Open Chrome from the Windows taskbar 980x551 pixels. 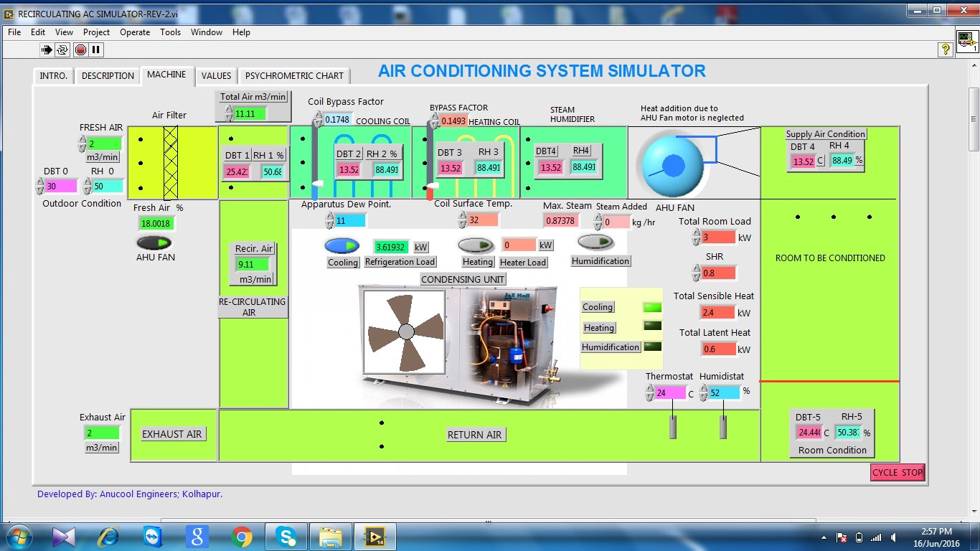point(242,536)
